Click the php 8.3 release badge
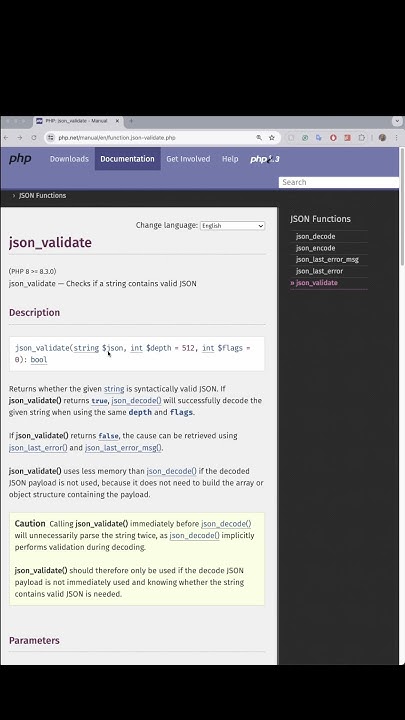 click(265, 159)
